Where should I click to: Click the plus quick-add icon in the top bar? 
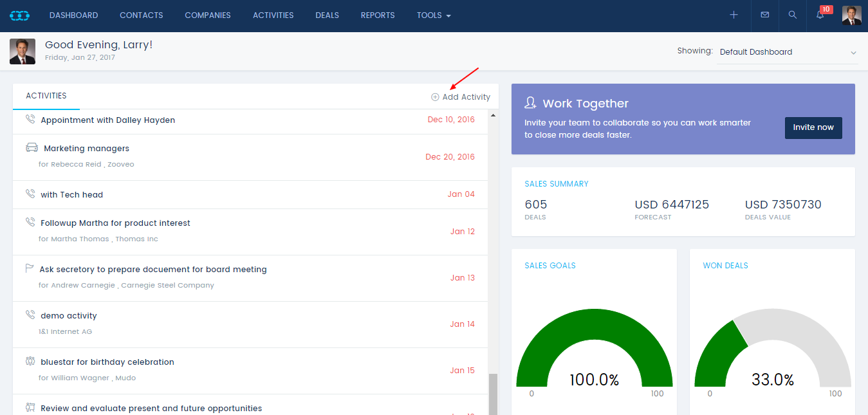point(734,15)
